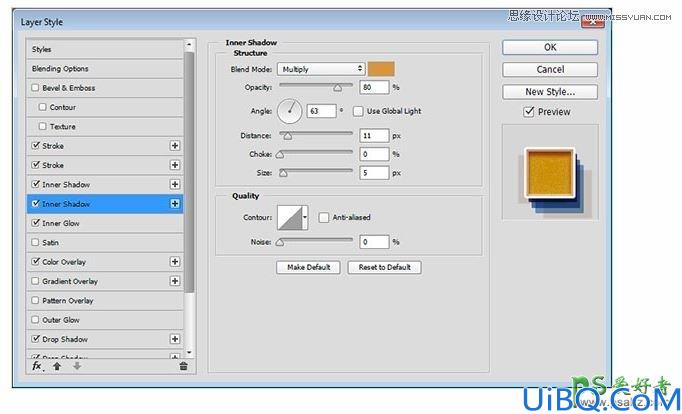
Task: Click the Make Default button
Action: click(308, 267)
